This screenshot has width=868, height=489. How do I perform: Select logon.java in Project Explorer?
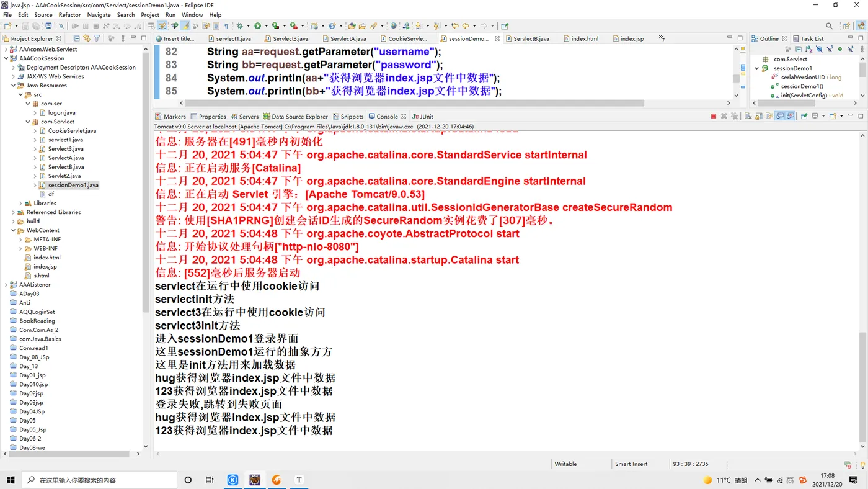(x=61, y=113)
